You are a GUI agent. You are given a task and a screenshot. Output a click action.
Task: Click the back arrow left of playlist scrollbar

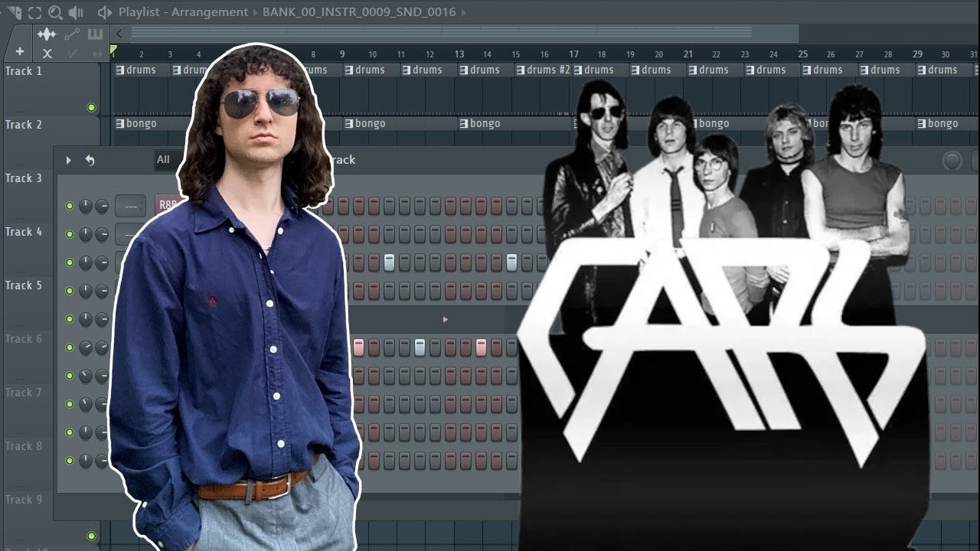point(119,33)
